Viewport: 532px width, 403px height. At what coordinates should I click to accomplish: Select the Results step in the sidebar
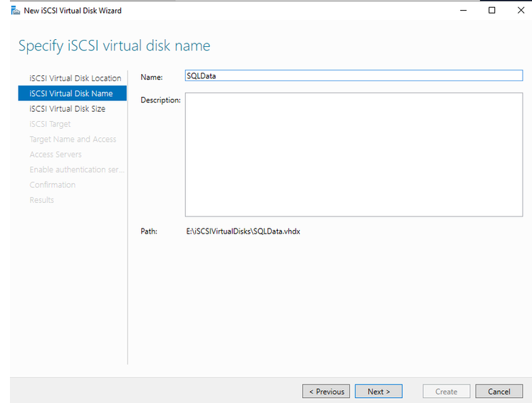click(x=41, y=200)
